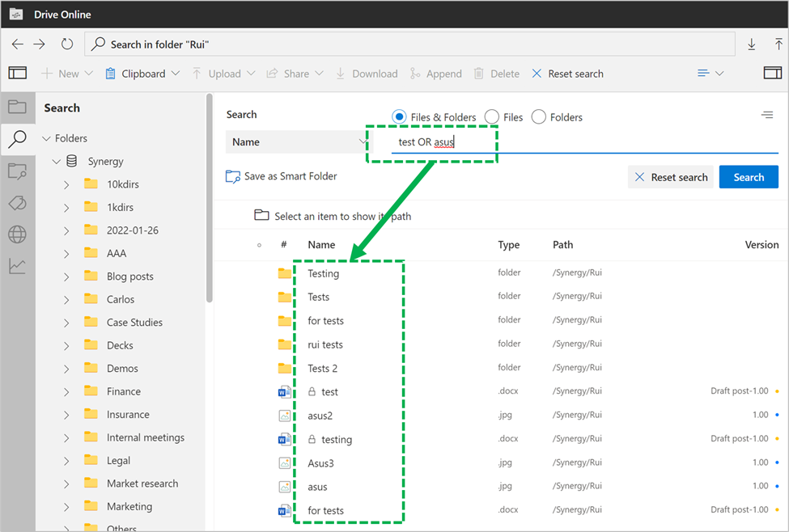
Task: Open the New dropdown menu
Action: coord(67,74)
